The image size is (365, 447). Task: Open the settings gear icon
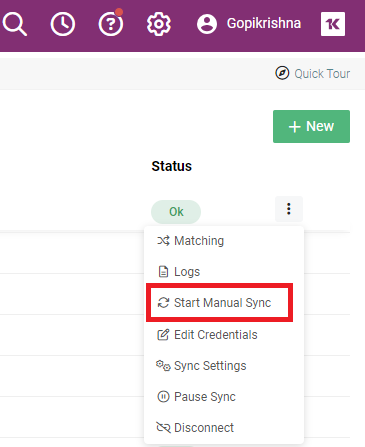(159, 24)
